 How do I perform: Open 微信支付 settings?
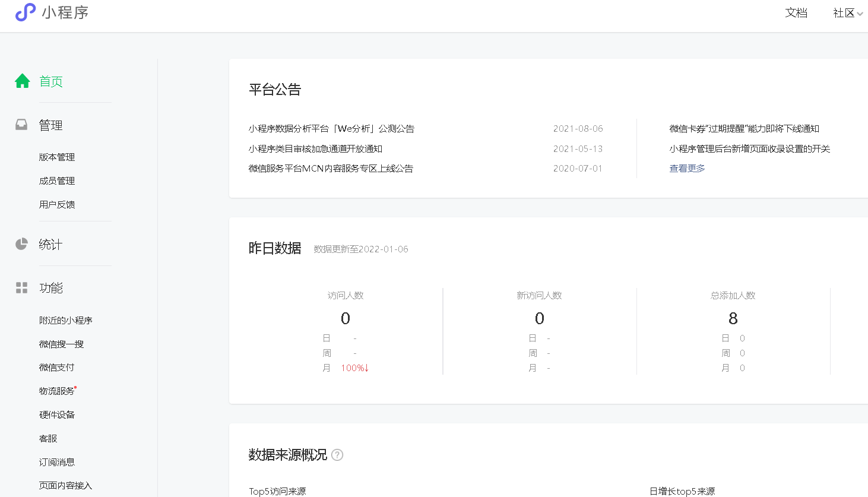coord(57,367)
